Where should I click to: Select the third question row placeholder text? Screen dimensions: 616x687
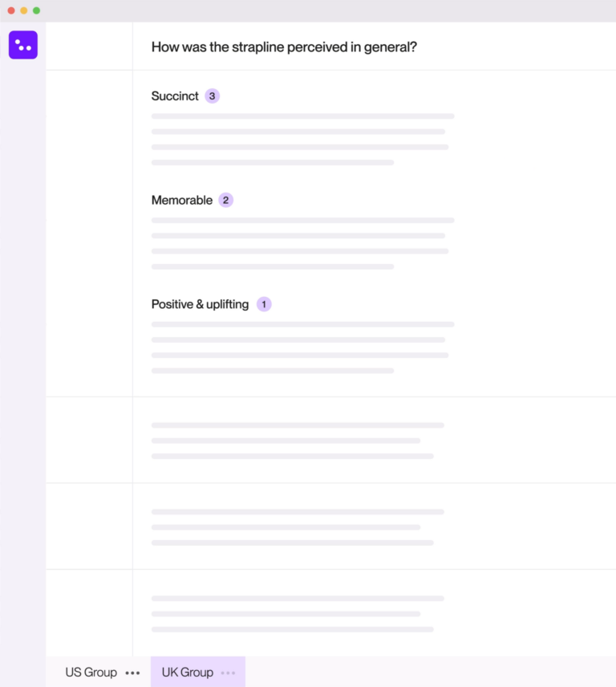296,527
